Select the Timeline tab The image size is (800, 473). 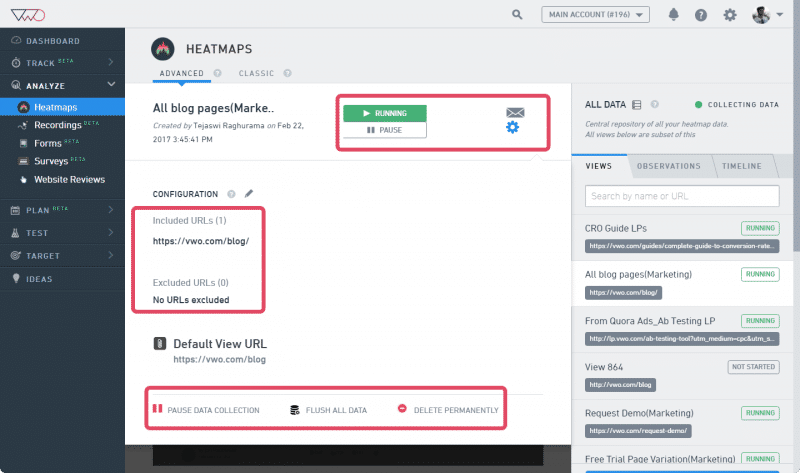pos(741,166)
